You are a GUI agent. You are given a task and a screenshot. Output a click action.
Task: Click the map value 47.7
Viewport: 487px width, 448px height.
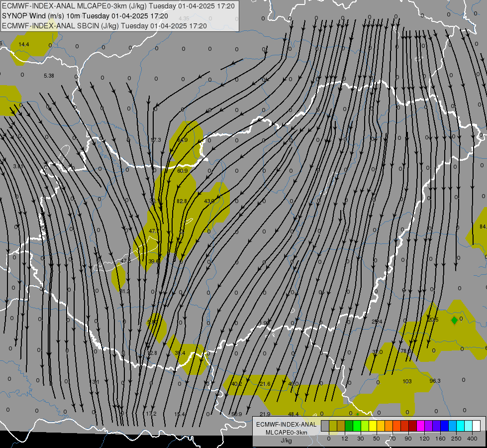pyautogui.click(x=154, y=231)
